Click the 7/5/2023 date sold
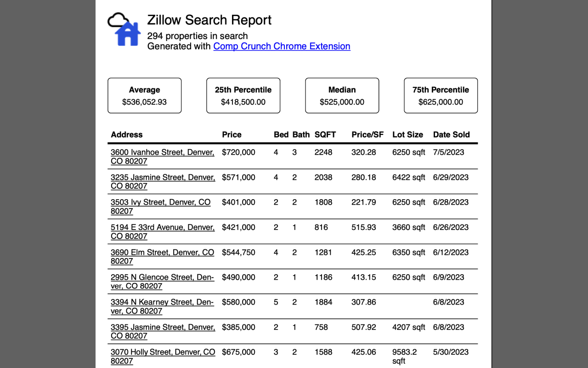Screen dimensions: 588x368 point(449,152)
